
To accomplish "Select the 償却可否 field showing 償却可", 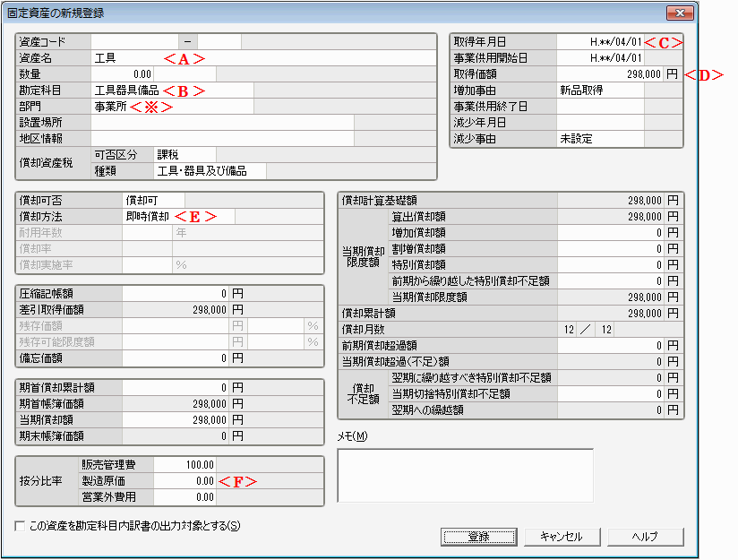I will coord(152,200).
